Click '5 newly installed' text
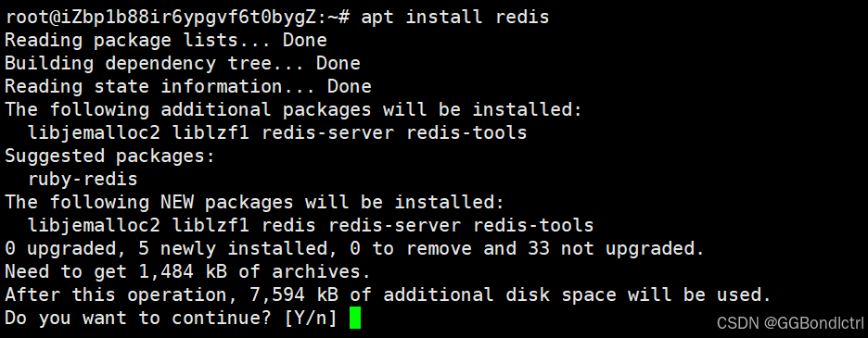The width and height of the screenshot is (868, 338). tap(233, 249)
